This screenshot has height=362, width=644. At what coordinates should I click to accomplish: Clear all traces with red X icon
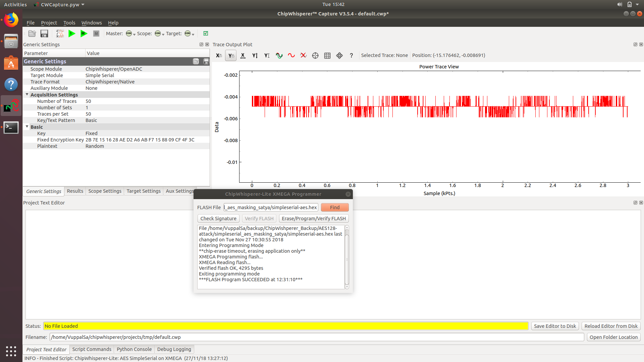(x=303, y=56)
